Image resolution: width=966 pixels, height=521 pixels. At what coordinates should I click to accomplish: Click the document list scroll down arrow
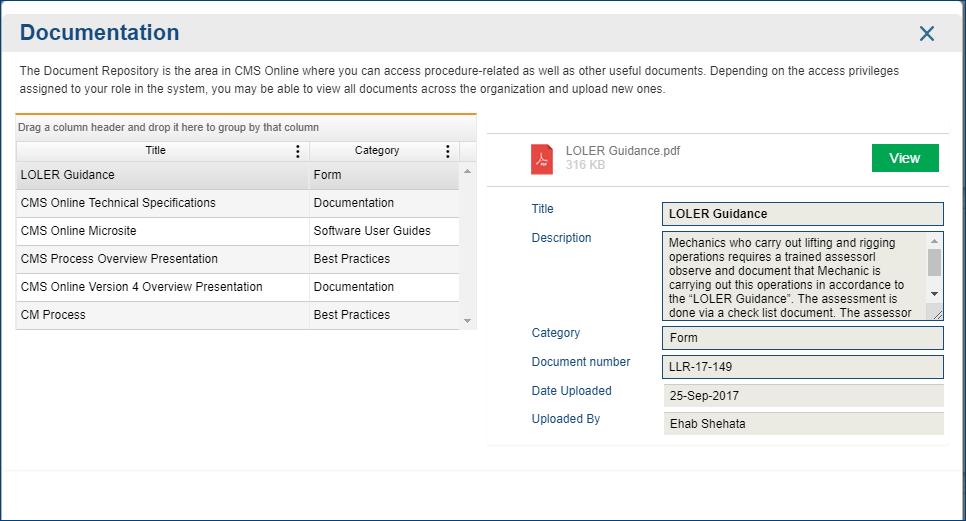[x=468, y=321]
